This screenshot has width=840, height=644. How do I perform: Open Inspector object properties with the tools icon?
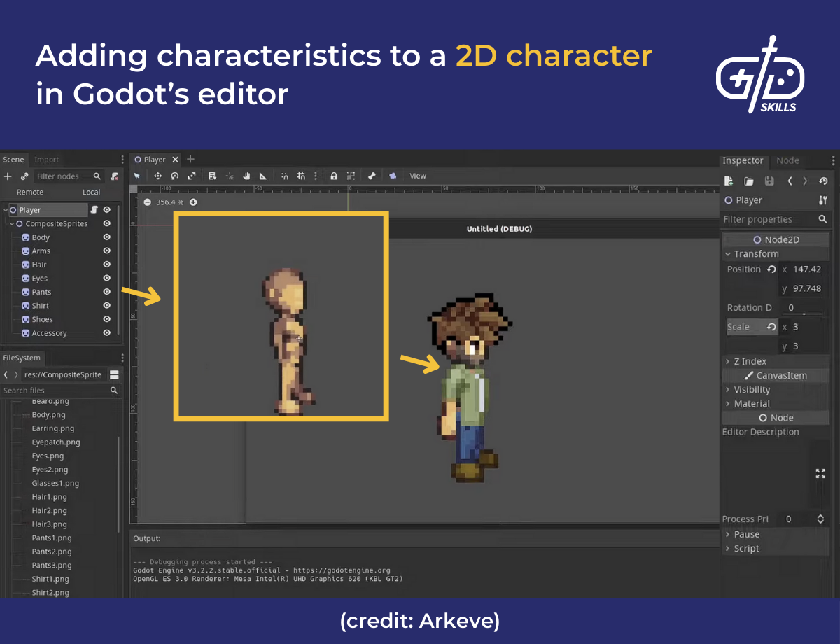click(x=823, y=200)
